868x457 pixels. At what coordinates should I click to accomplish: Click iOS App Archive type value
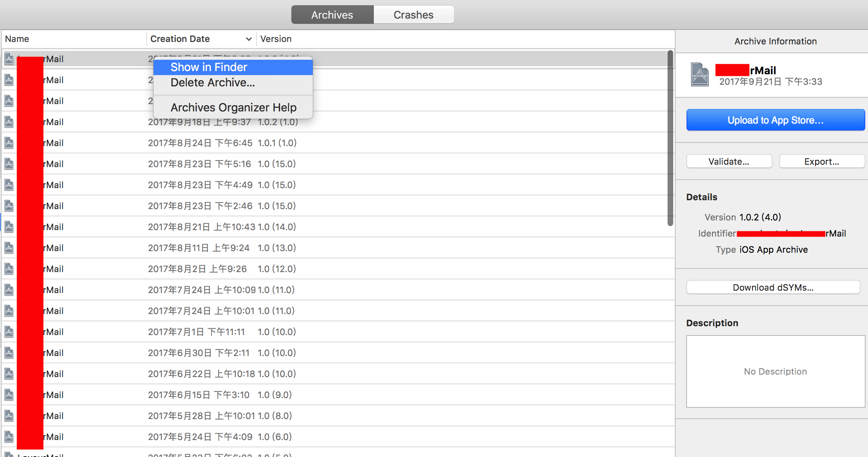coord(773,249)
